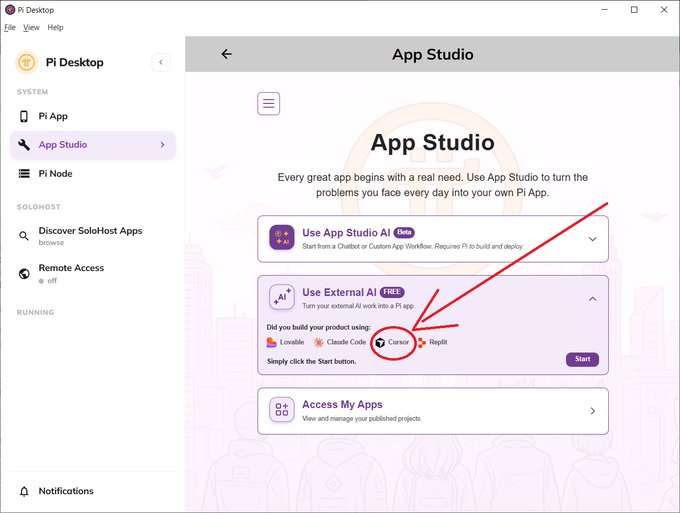680x513 pixels.
Task: Click the Cursor label
Action: pyautogui.click(x=399, y=342)
